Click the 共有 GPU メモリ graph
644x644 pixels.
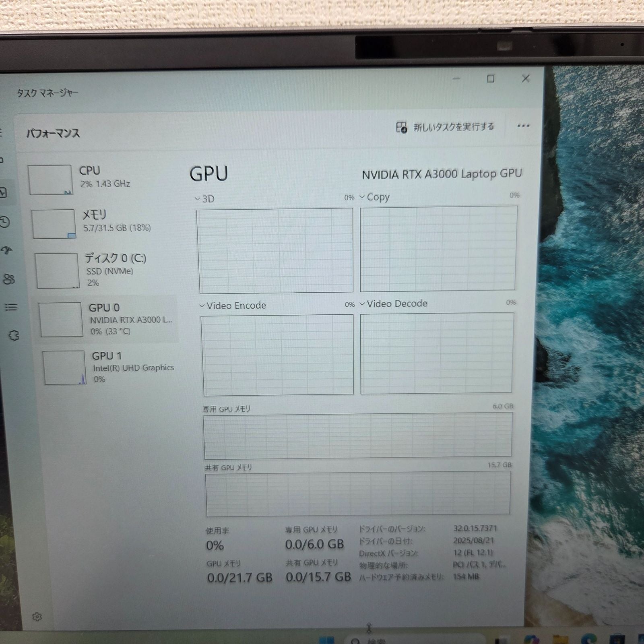coord(358,494)
